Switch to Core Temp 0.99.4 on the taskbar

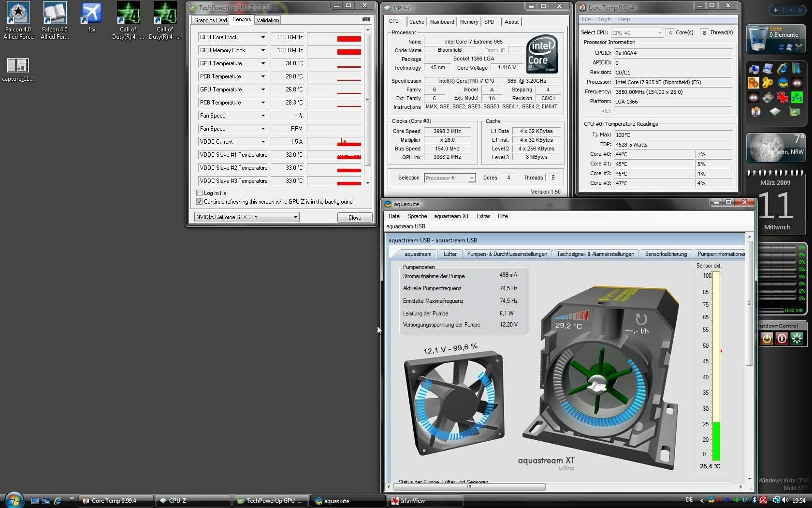(116, 501)
